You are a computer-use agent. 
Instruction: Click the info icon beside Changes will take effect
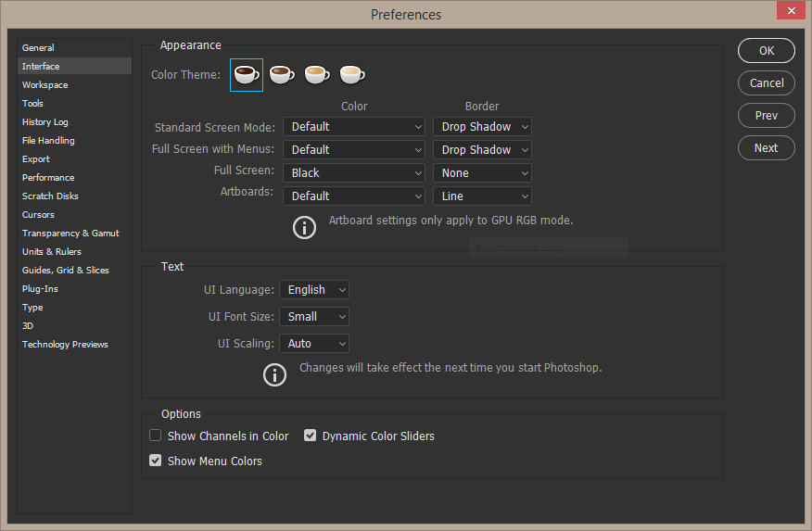[x=274, y=374]
